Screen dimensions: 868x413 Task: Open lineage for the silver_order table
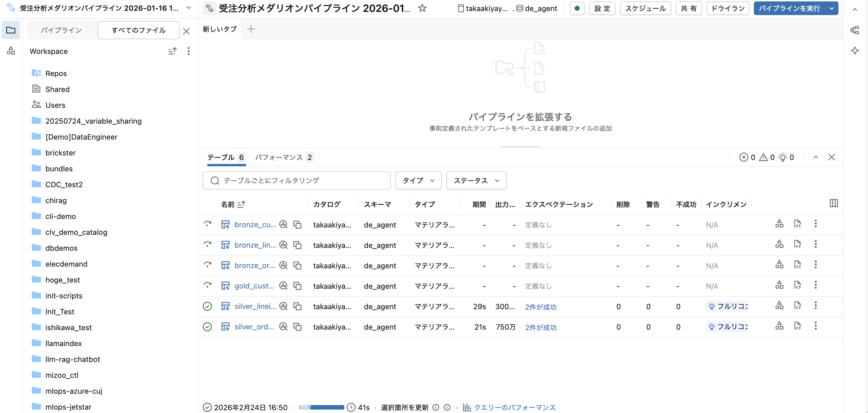[779, 326]
